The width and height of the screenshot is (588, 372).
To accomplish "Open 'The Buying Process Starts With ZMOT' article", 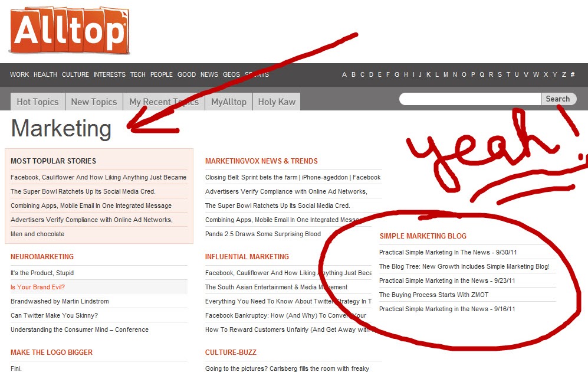I will pyautogui.click(x=435, y=295).
